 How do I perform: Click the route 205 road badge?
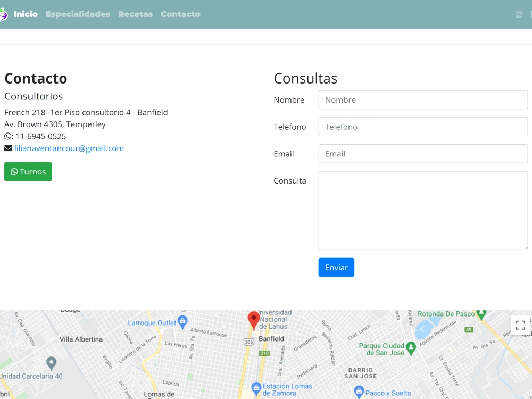249,342
